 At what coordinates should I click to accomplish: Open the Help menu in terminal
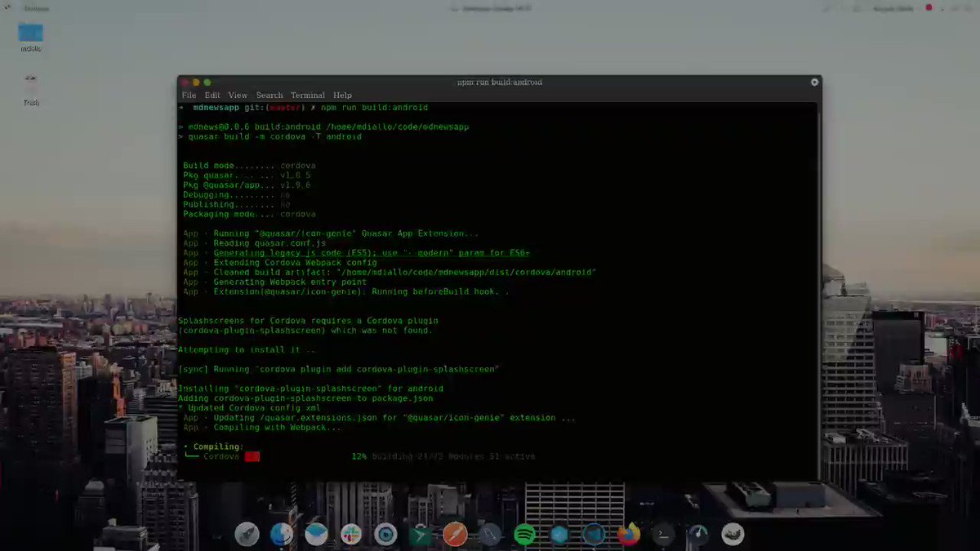pyautogui.click(x=342, y=96)
